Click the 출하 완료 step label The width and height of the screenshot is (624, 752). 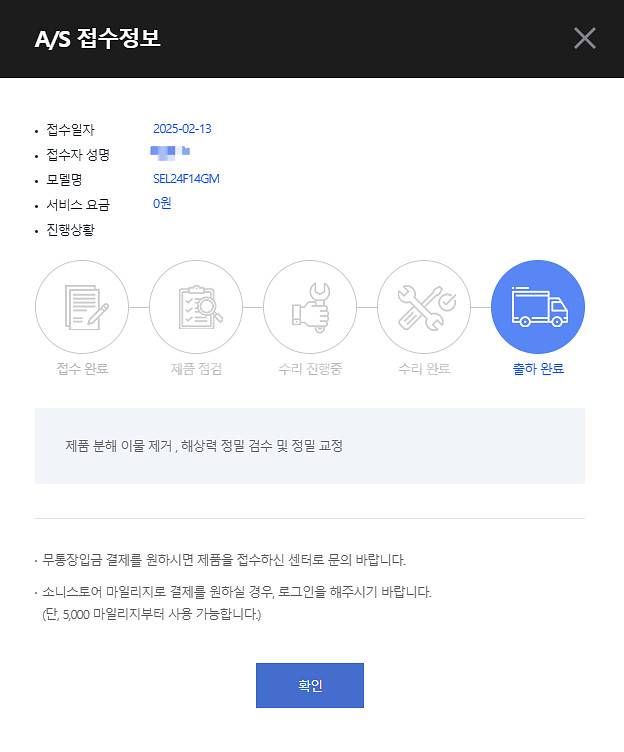tap(538, 369)
